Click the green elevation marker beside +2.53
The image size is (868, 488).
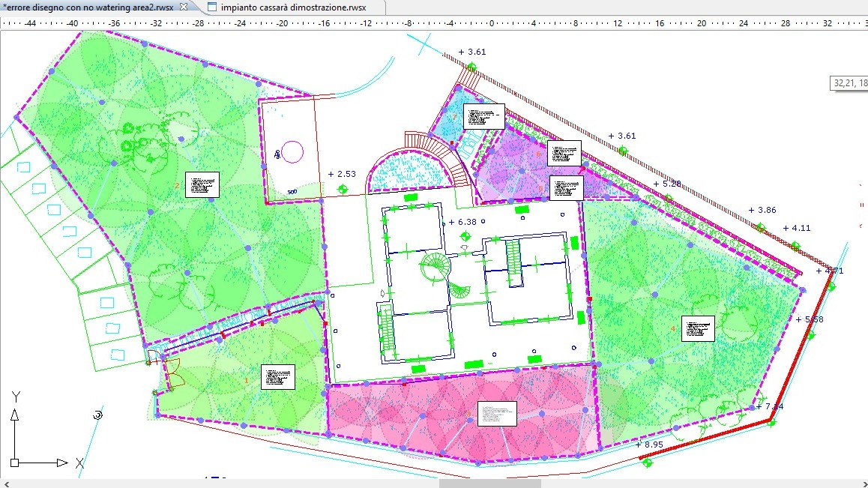click(343, 189)
